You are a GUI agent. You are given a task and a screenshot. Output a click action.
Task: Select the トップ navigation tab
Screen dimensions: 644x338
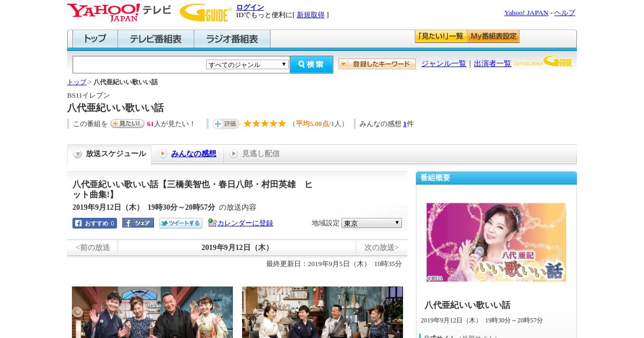tap(95, 39)
